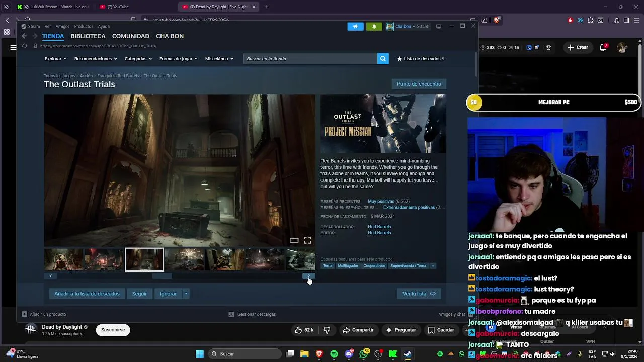Go back in Steam navigation

pos(24,36)
